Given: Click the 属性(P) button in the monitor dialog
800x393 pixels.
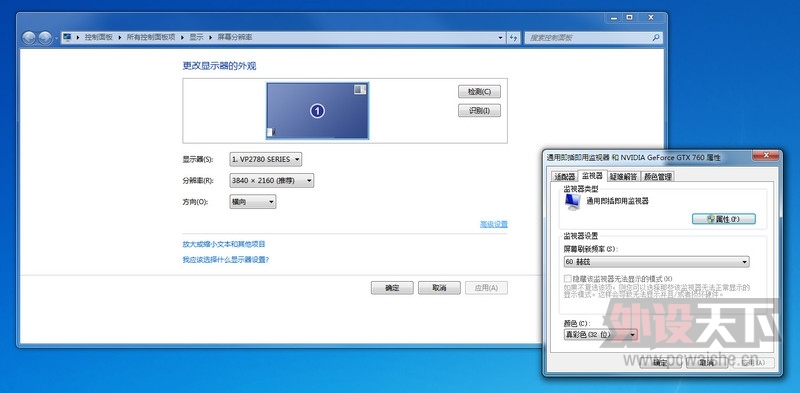Looking at the screenshot, I should [723, 219].
